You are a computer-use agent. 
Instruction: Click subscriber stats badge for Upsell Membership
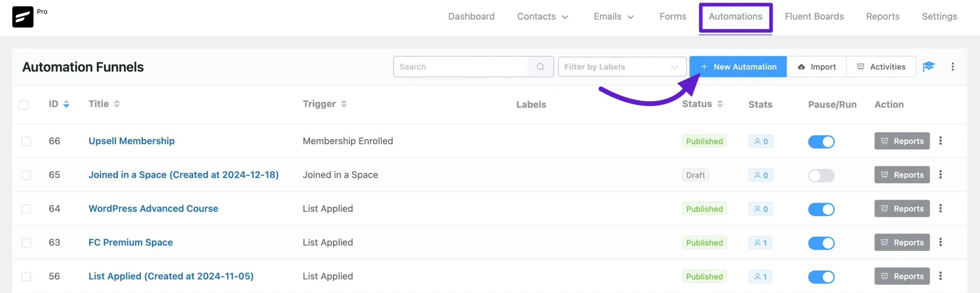pyautogui.click(x=761, y=142)
